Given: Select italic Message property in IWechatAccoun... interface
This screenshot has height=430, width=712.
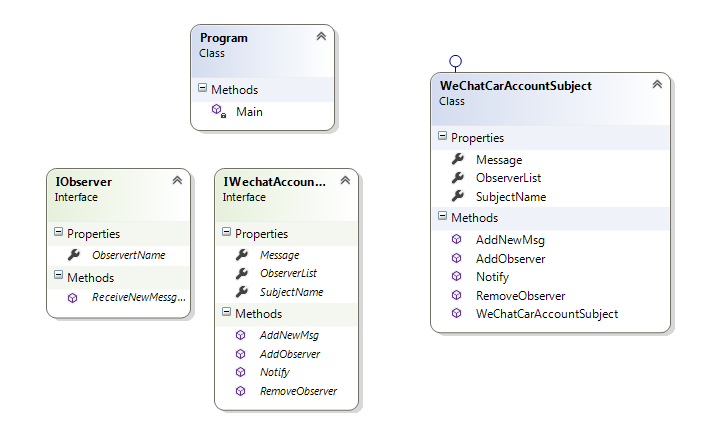Looking at the screenshot, I should pyautogui.click(x=280, y=255).
